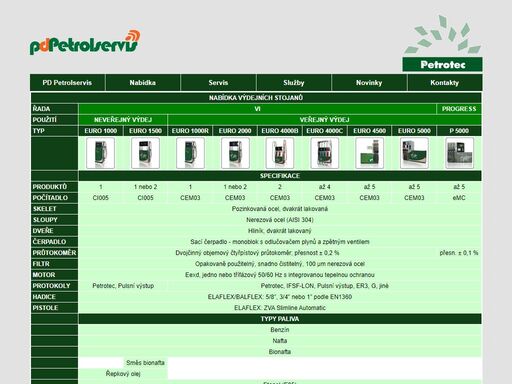
Task: Click the PROGRESS series header cell
Action: click(x=459, y=109)
